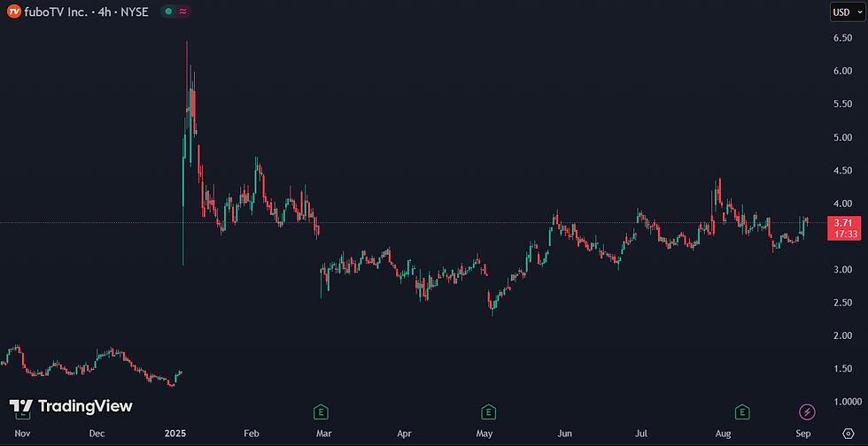Viewport: 868px width, 446px height.
Task: Open the earnings marker above Aug
Action: coord(742,411)
